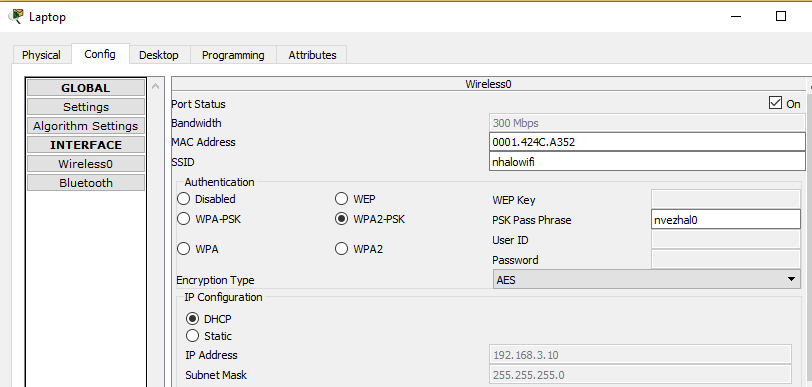Open the Encryption Type AES dropdown
The width and height of the screenshot is (812, 387).
click(x=647, y=279)
